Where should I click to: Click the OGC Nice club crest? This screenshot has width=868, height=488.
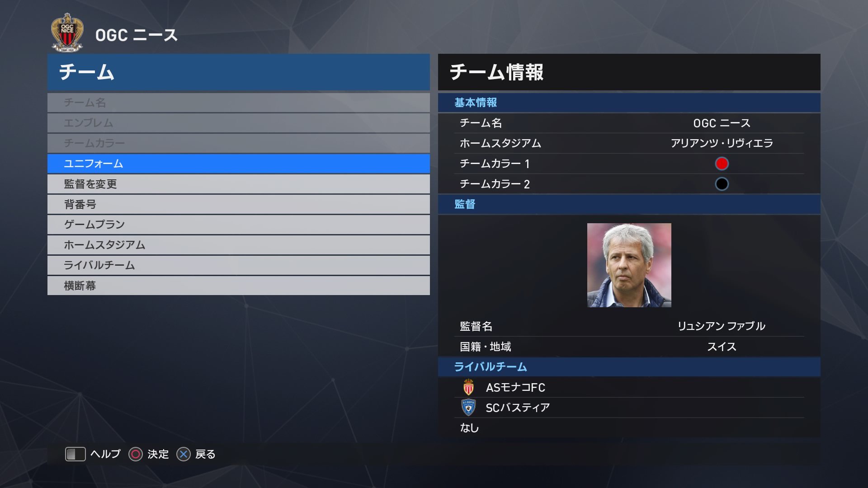(67, 33)
